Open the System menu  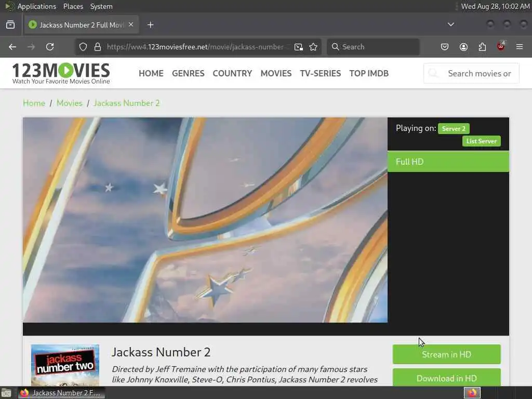pyautogui.click(x=101, y=6)
